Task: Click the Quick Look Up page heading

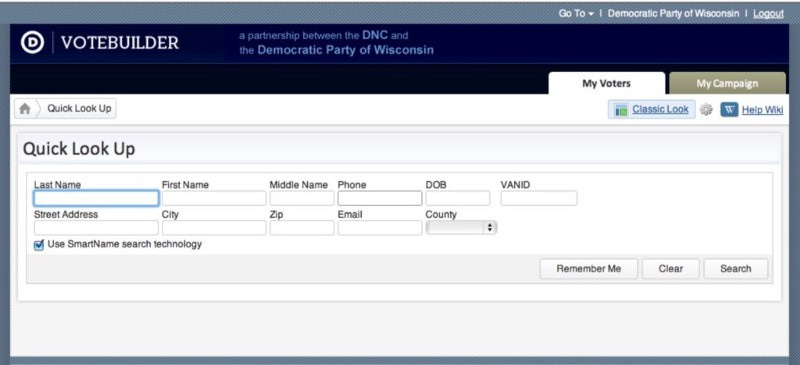Action: pos(79,149)
